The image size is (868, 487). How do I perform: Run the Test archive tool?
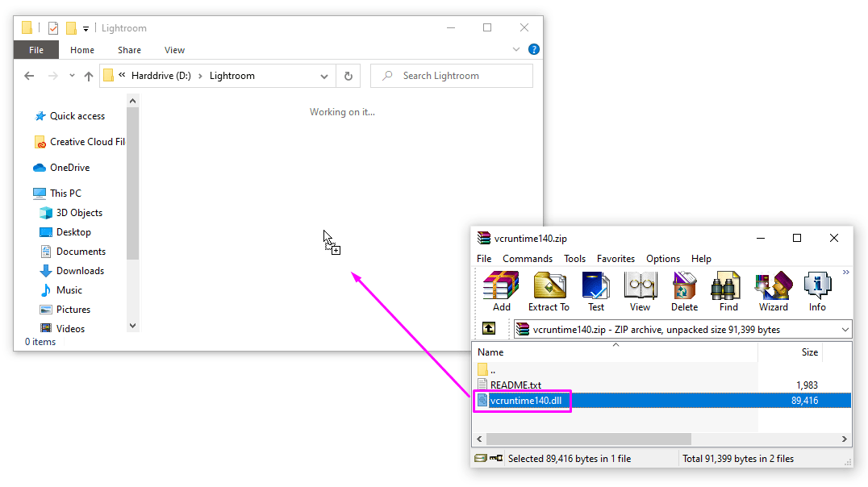595,292
